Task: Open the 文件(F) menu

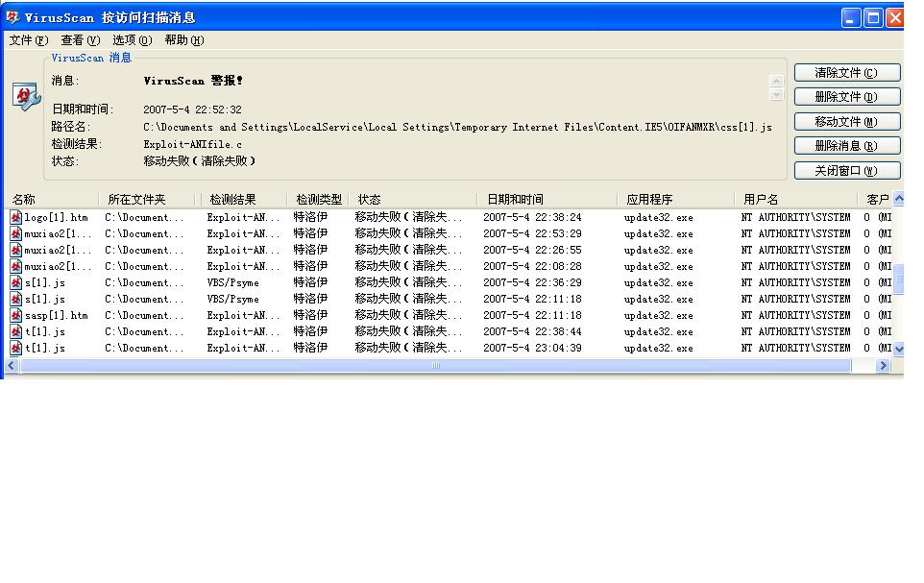Action: click(28, 40)
